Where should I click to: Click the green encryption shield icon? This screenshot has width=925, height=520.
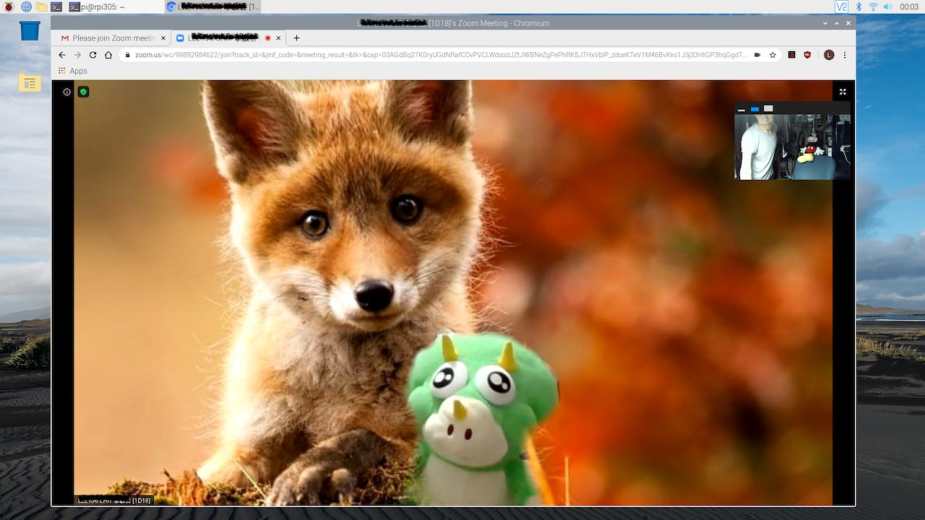(84, 92)
